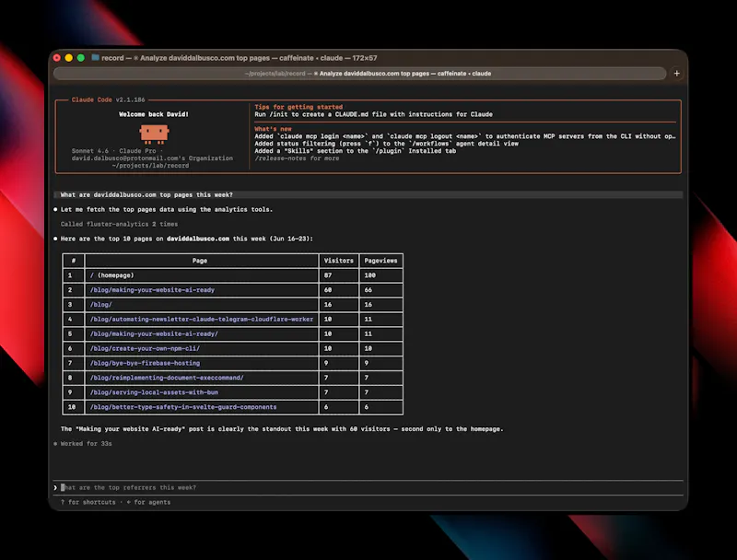This screenshot has width=737, height=560.
Task: Click the user prompt 'What are daviddalbusco.com top pages this week?'
Action: click(146, 194)
